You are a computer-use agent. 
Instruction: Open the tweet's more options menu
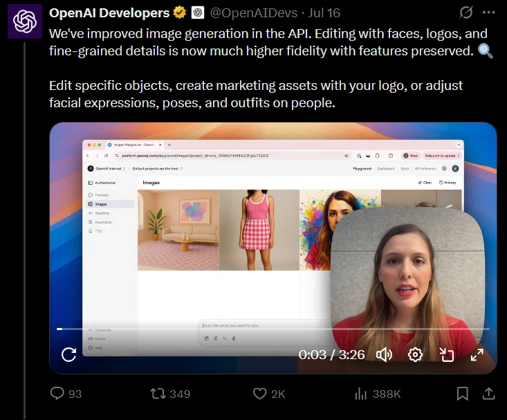click(x=488, y=12)
